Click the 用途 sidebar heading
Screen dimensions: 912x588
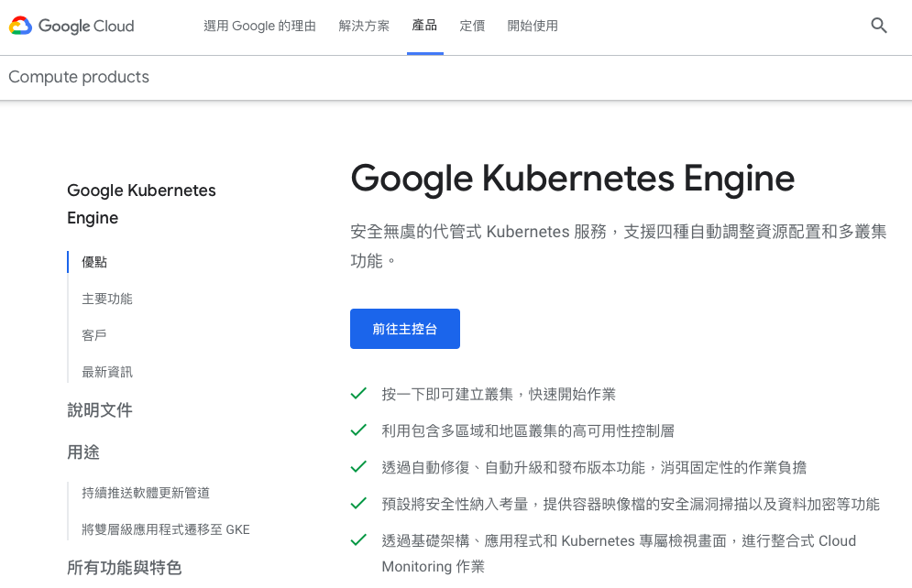[83, 452]
